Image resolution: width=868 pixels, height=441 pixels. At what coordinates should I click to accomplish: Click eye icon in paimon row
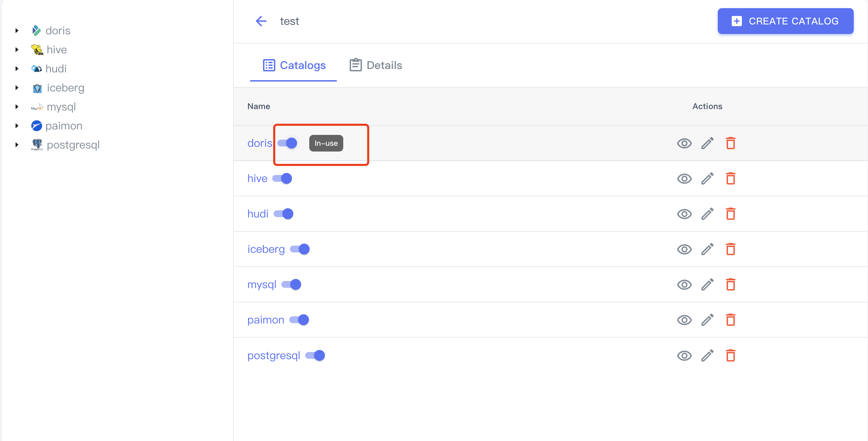tap(684, 320)
